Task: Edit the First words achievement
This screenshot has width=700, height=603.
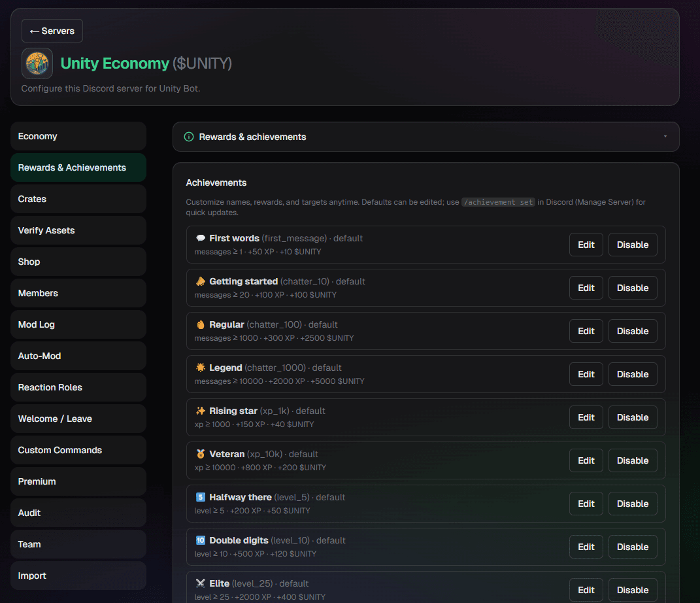Action: (586, 245)
